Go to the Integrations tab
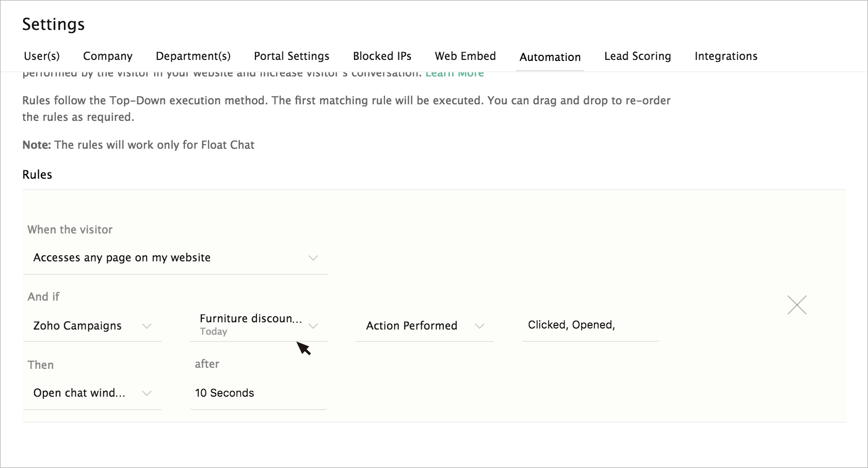 coord(726,56)
